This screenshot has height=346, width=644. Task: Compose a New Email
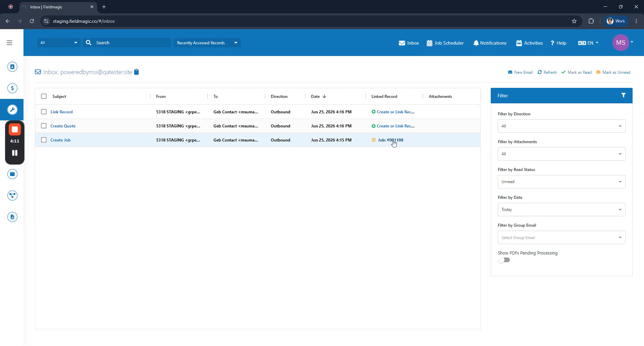pos(520,72)
